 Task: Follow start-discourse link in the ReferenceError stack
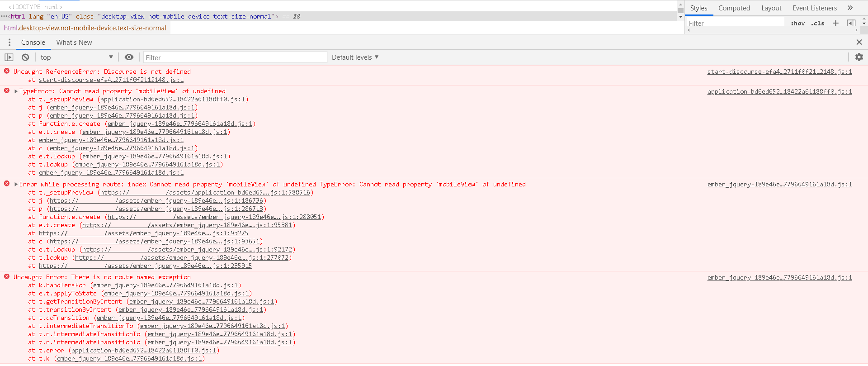tap(111, 80)
